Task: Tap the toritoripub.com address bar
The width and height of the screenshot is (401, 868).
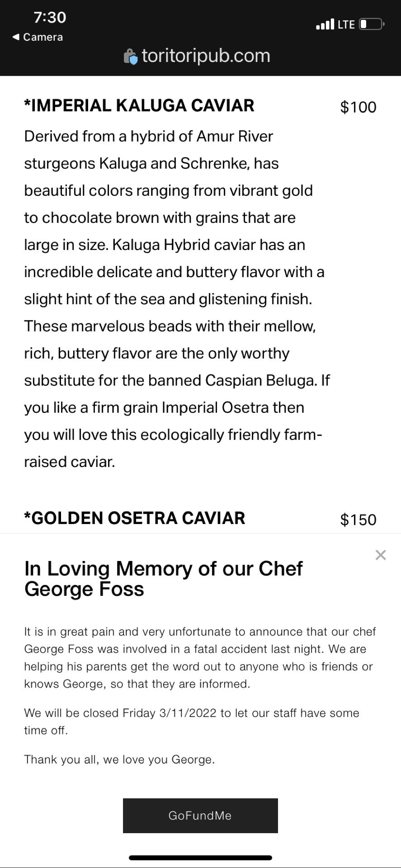Action: (206, 56)
